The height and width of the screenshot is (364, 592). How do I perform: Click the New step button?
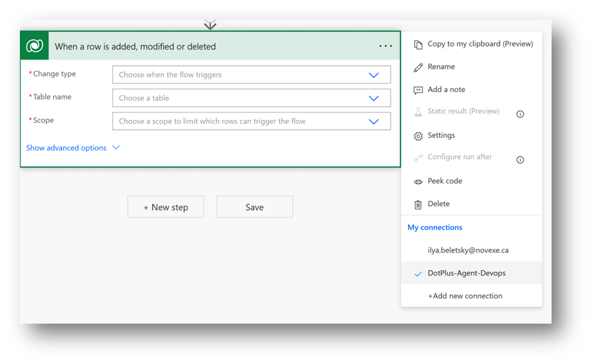(x=165, y=207)
